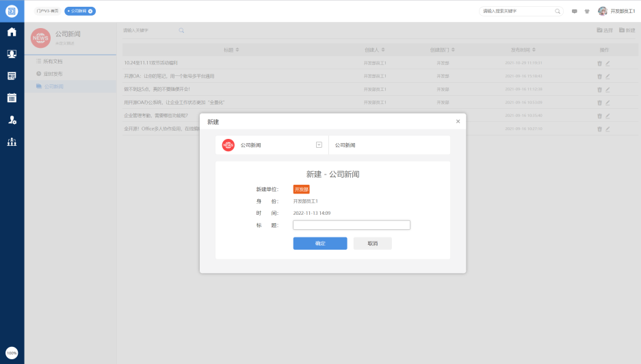Click the 取消 button
Viewport: 641px width, 364px height.
click(372, 244)
